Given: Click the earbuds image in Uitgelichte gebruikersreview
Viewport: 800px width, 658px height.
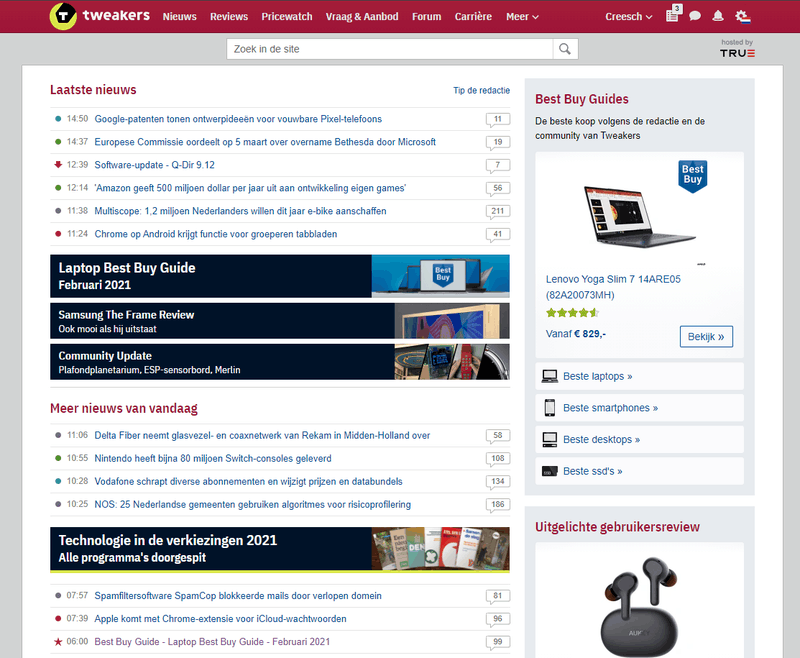Looking at the screenshot, I should click(x=639, y=606).
